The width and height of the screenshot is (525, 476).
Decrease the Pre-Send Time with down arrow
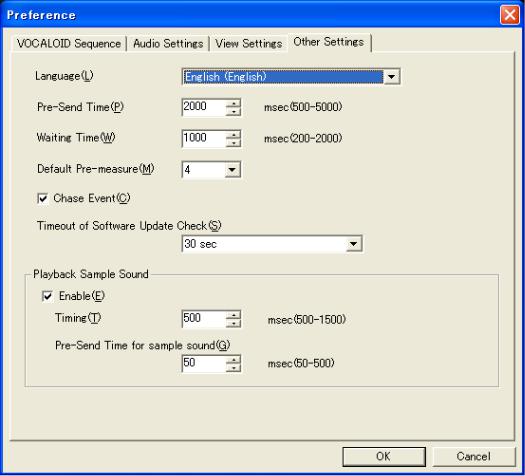pos(233,111)
